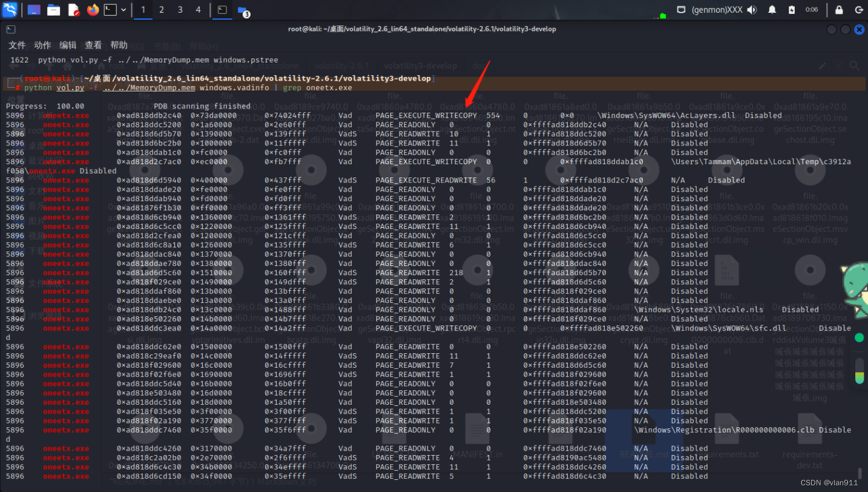Maximize the terminal window
This screenshot has height=492, width=868.
845,29
